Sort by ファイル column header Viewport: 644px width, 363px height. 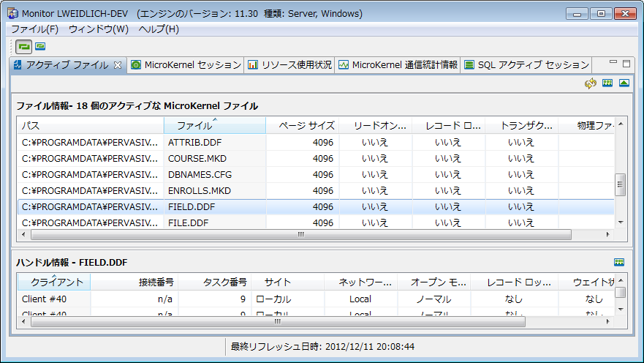[213, 126]
